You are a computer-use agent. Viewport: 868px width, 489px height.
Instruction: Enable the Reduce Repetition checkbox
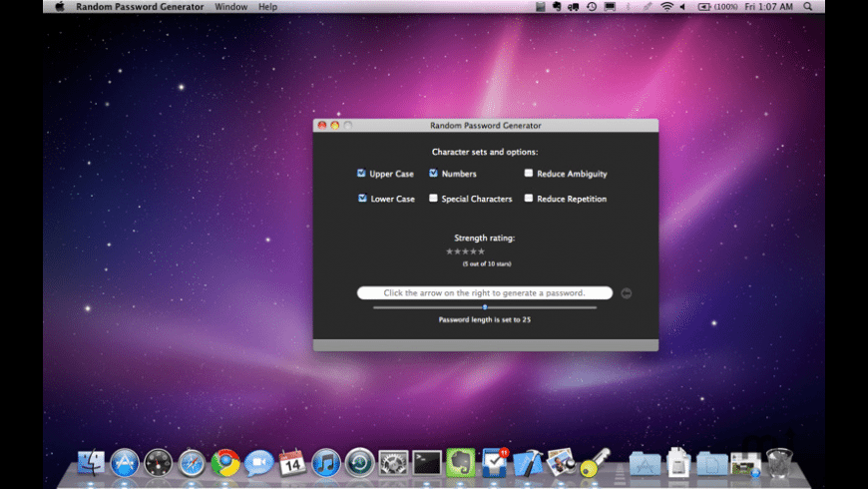click(x=529, y=199)
